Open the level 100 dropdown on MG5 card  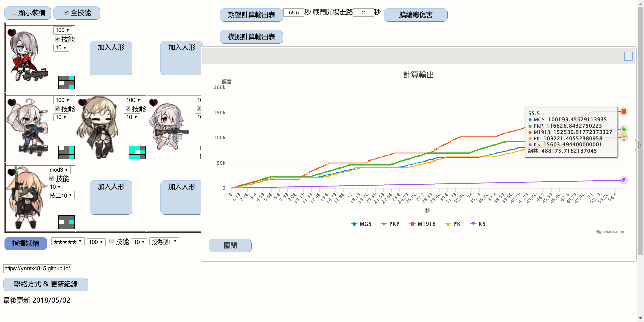pyautogui.click(x=62, y=30)
